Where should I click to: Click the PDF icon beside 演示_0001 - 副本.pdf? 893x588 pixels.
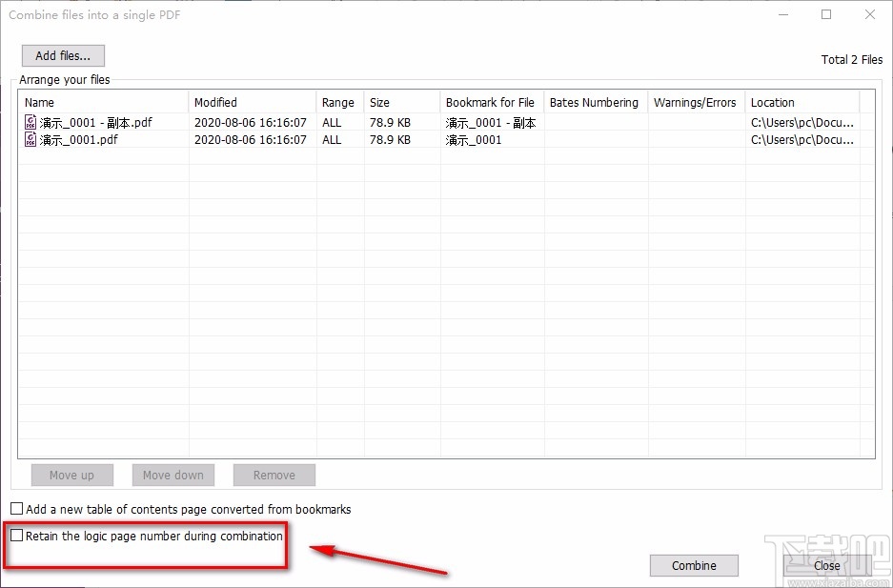[x=30, y=122]
